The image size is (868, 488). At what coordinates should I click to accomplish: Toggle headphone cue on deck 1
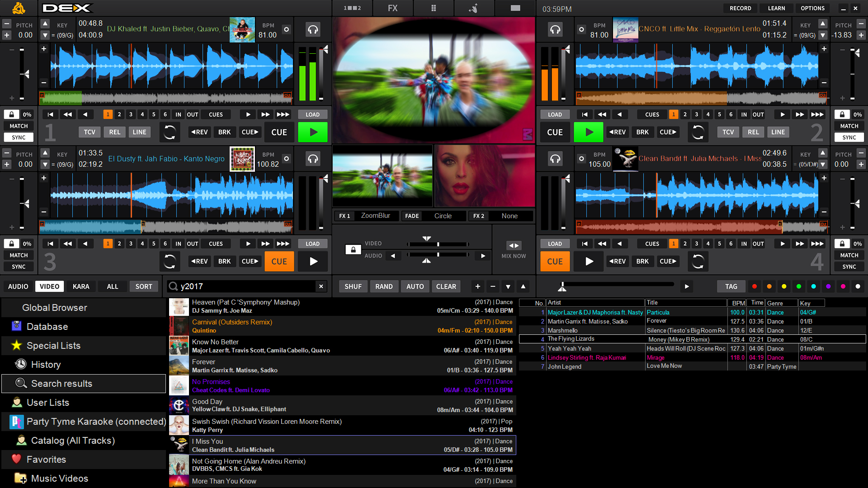coord(313,30)
